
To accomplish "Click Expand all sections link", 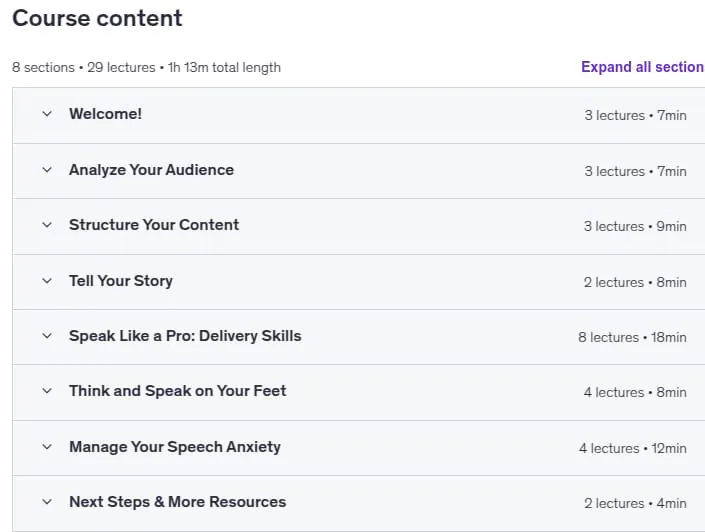I will tap(643, 67).
